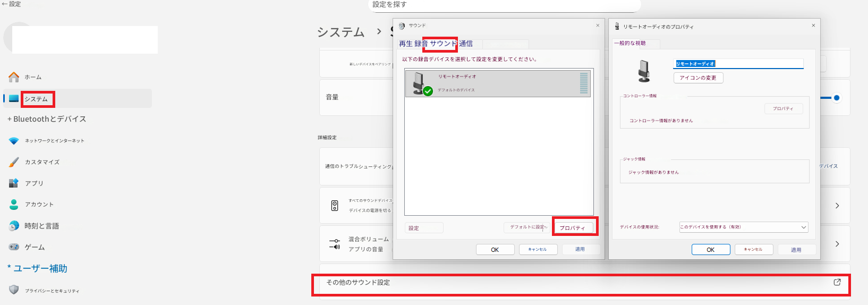Click the リモートオーディオ device name field
Viewport: 868px width, 305px height.
(x=738, y=64)
